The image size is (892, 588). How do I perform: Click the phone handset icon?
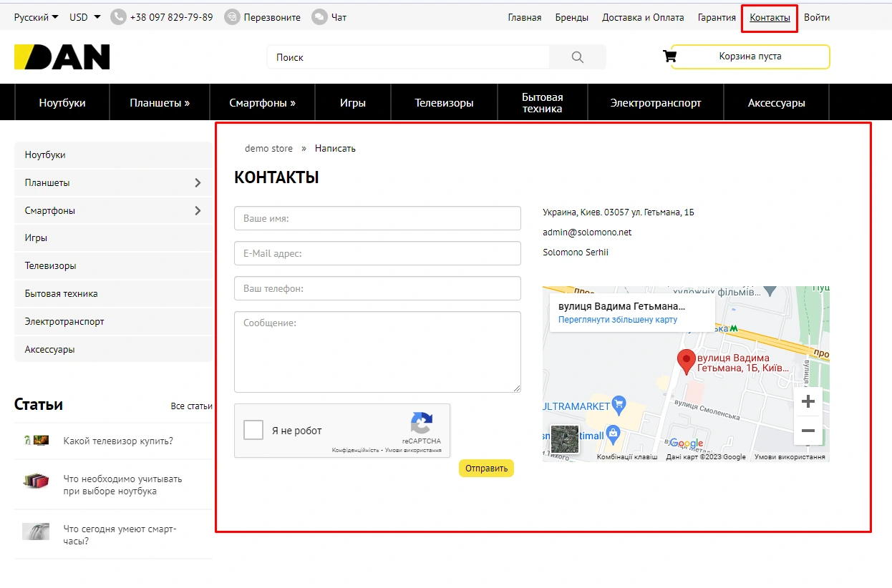118,17
